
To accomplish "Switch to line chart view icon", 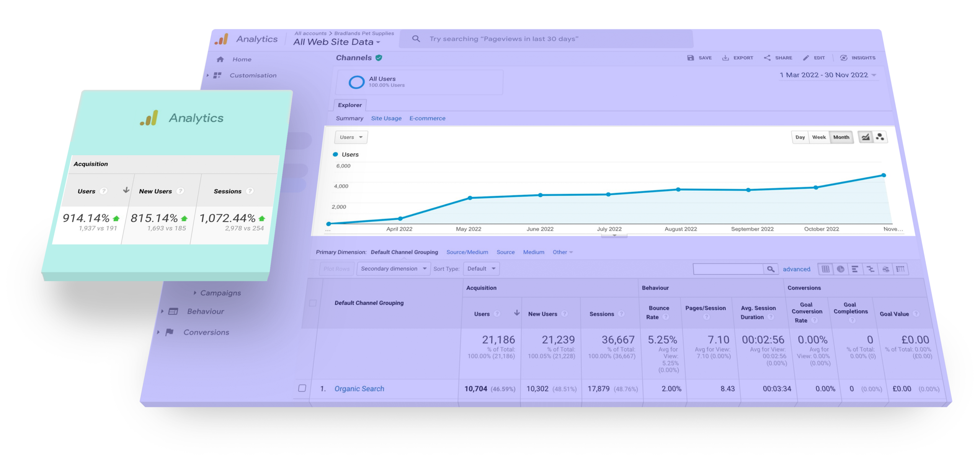I will coord(865,137).
